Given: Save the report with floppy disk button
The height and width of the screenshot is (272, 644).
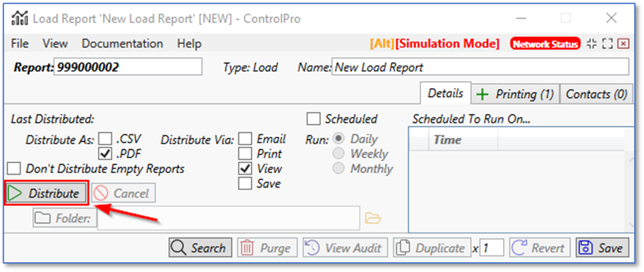Looking at the screenshot, I should tap(602, 248).
